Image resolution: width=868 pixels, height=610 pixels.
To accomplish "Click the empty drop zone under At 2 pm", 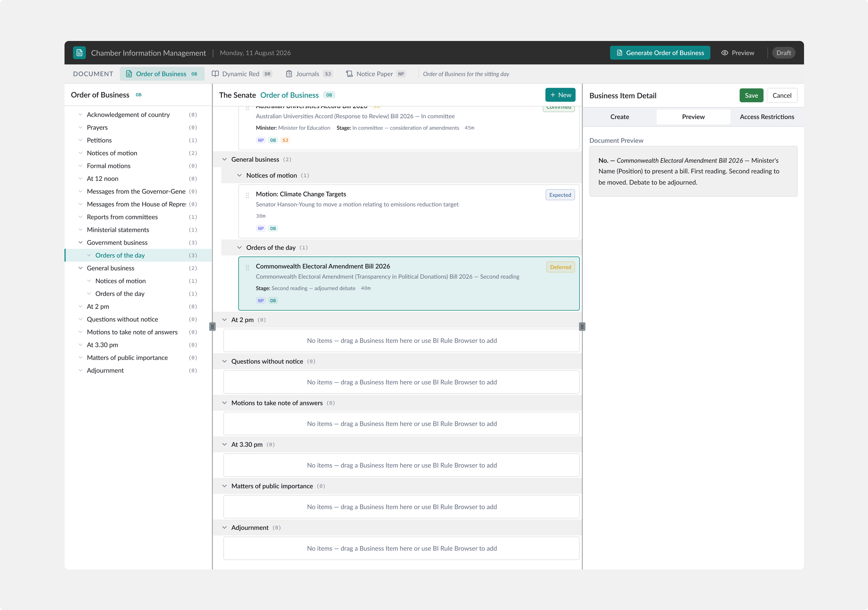I will point(401,340).
